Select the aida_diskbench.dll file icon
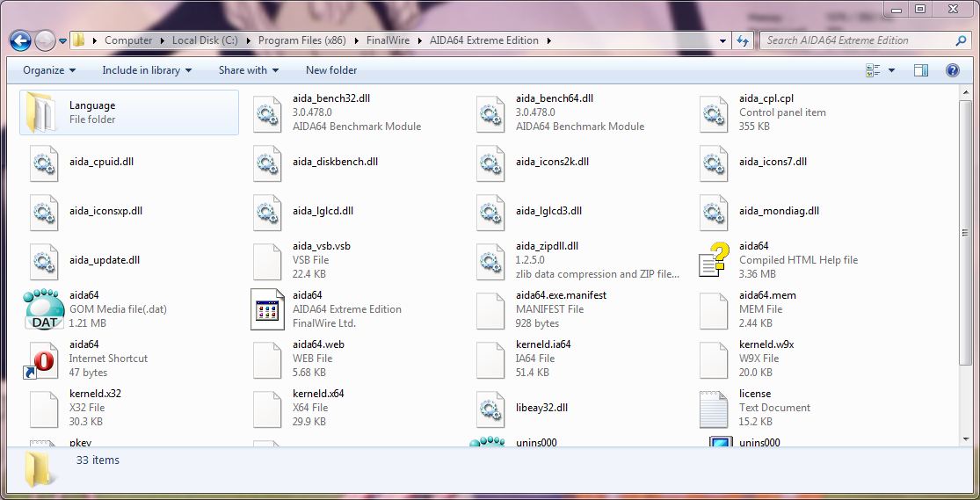Image resolution: width=980 pixels, height=500 pixels. [267, 163]
